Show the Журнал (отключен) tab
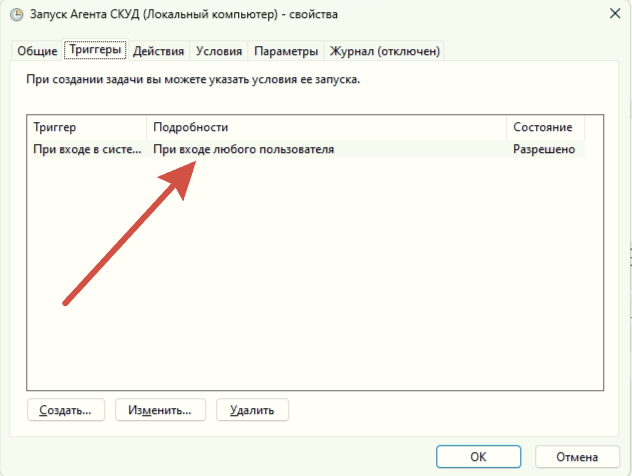The height and width of the screenshot is (476, 632). 385,51
